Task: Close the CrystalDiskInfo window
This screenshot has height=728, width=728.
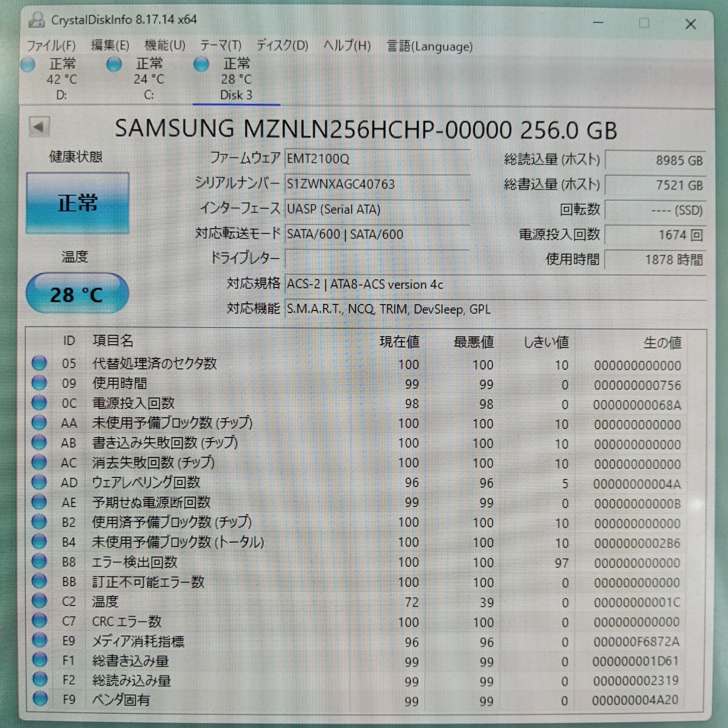Action: (x=690, y=24)
